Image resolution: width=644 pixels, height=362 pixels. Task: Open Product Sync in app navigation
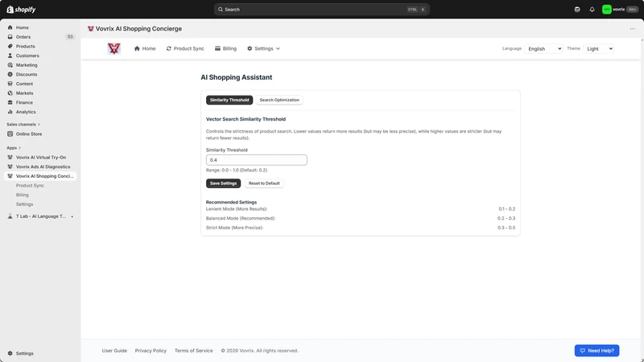(185, 48)
